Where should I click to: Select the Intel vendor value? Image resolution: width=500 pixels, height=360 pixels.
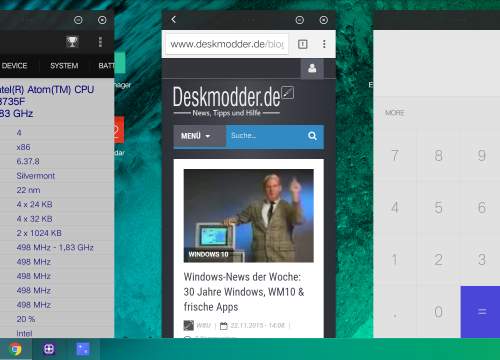tap(24, 333)
